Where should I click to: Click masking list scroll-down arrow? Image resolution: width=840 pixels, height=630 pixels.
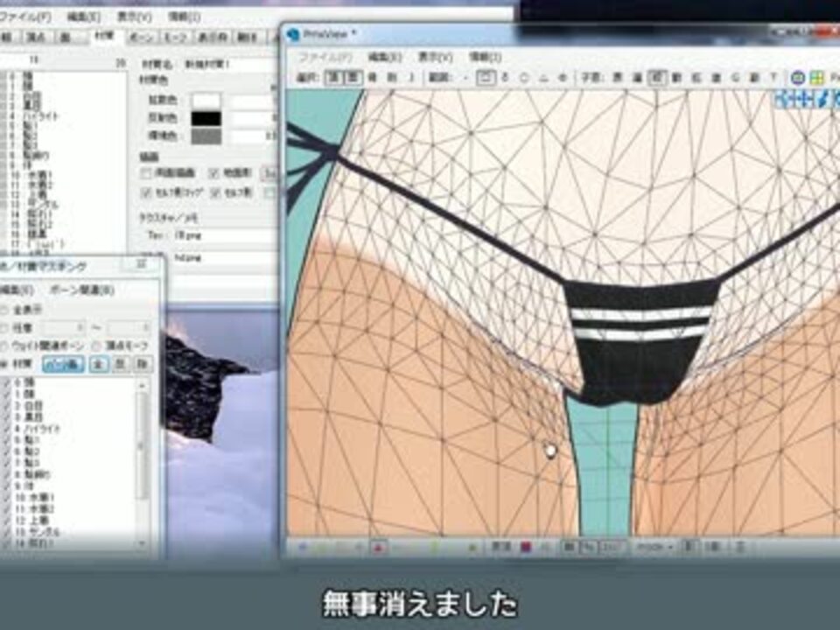coord(143,542)
